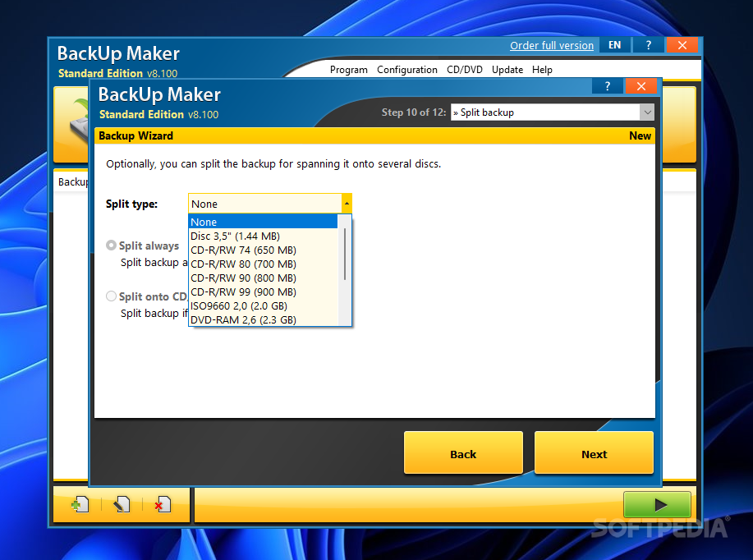The image size is (753, 560).
Task: Click the add new backup icon
Action: 80,504
